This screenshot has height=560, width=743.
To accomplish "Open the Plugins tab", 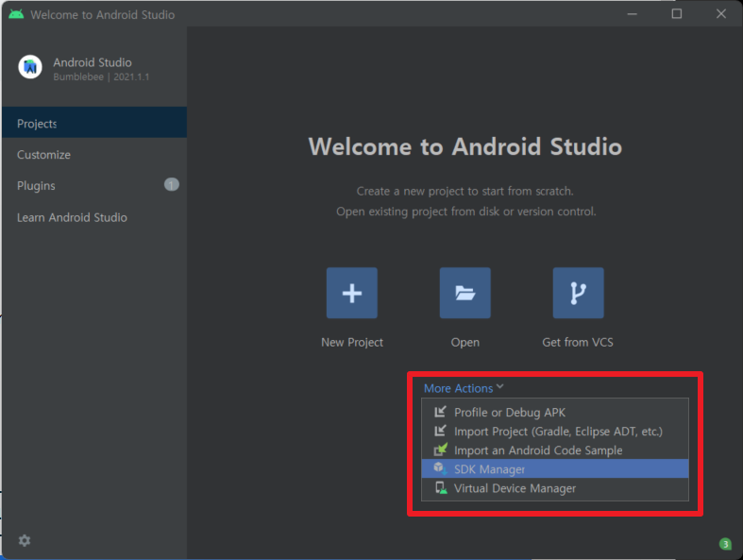I will [x=94, y=185].
